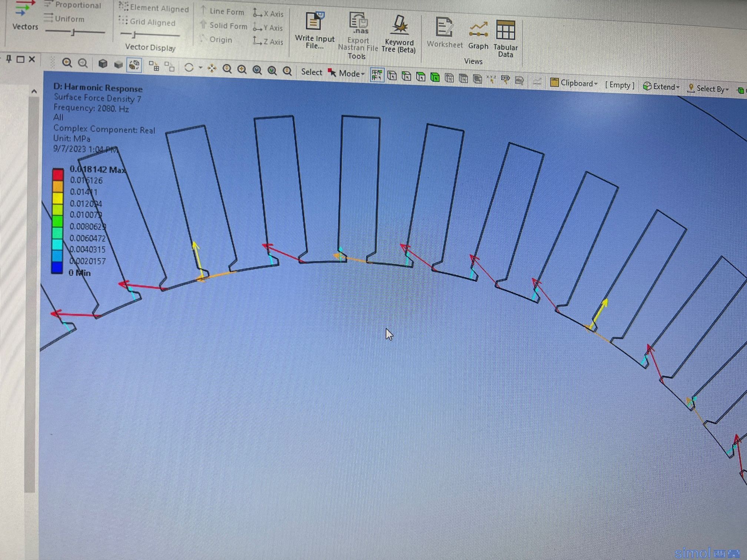
Task: Click the Origin vector option
Action: (216, 39)
